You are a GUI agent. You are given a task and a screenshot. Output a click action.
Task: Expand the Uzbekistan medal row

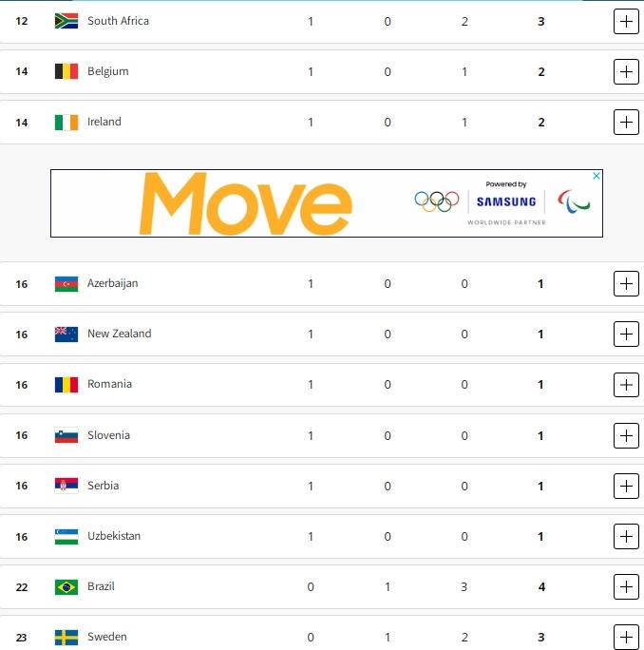626,536
